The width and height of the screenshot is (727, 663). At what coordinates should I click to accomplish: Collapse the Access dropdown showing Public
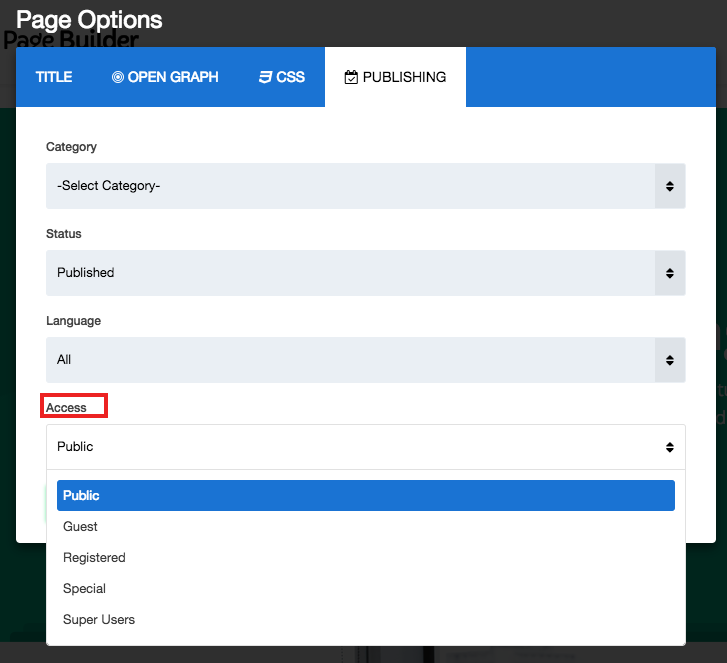click(365, 447)
